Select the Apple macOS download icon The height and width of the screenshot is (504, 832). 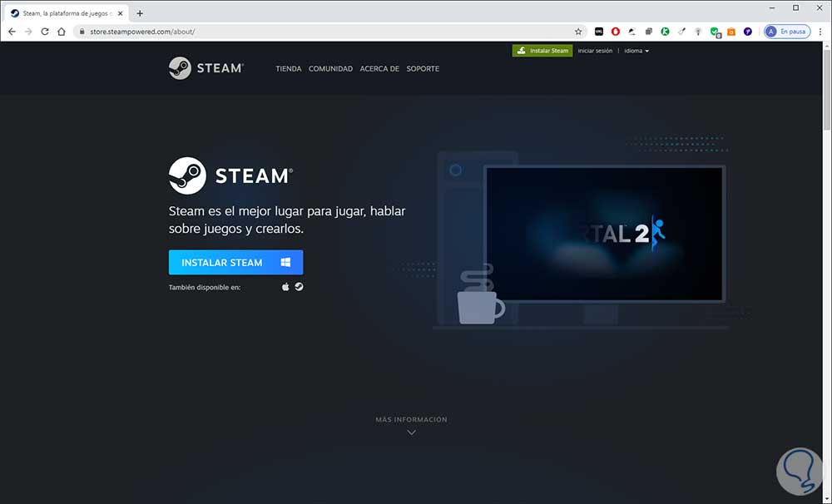[285, 287]
